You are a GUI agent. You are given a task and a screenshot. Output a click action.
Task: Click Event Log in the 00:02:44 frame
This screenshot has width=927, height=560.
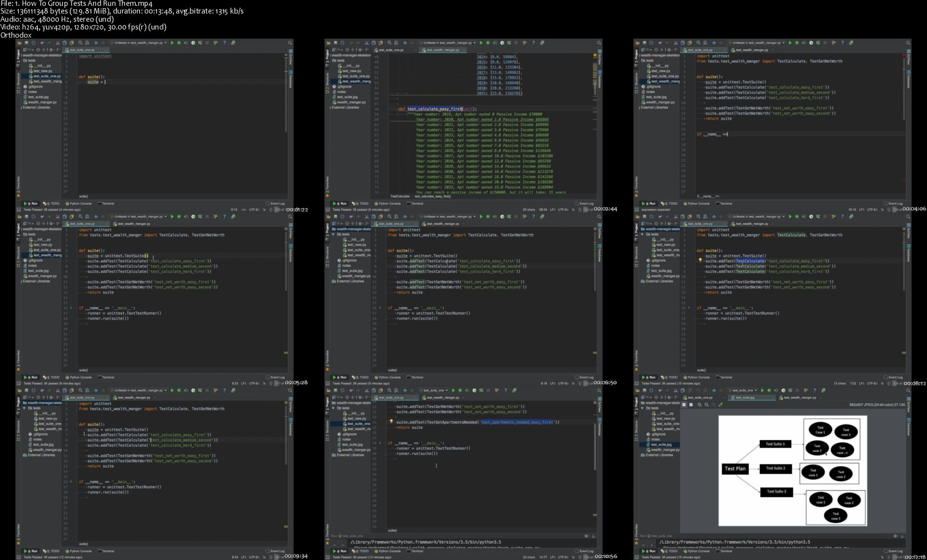click(585, 204)
